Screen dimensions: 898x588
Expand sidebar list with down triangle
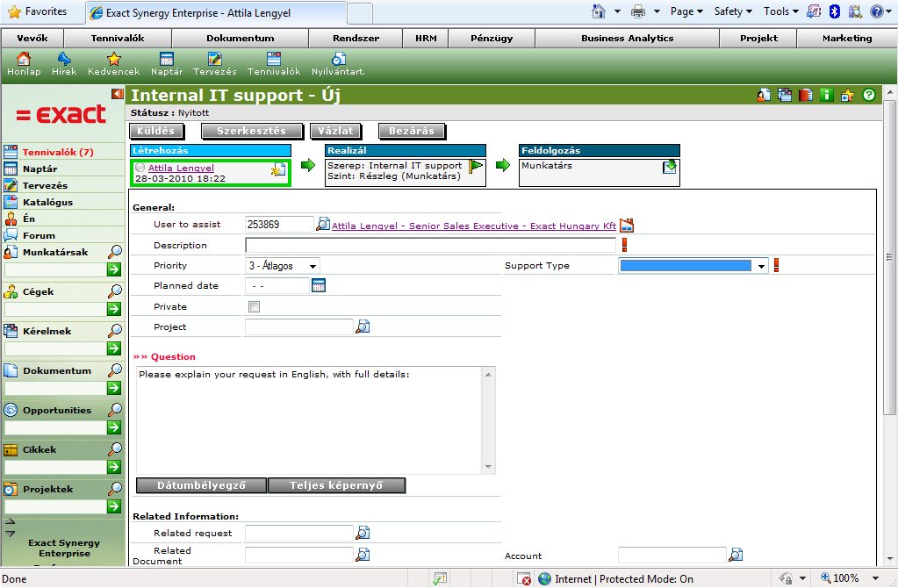pos(11,534)
